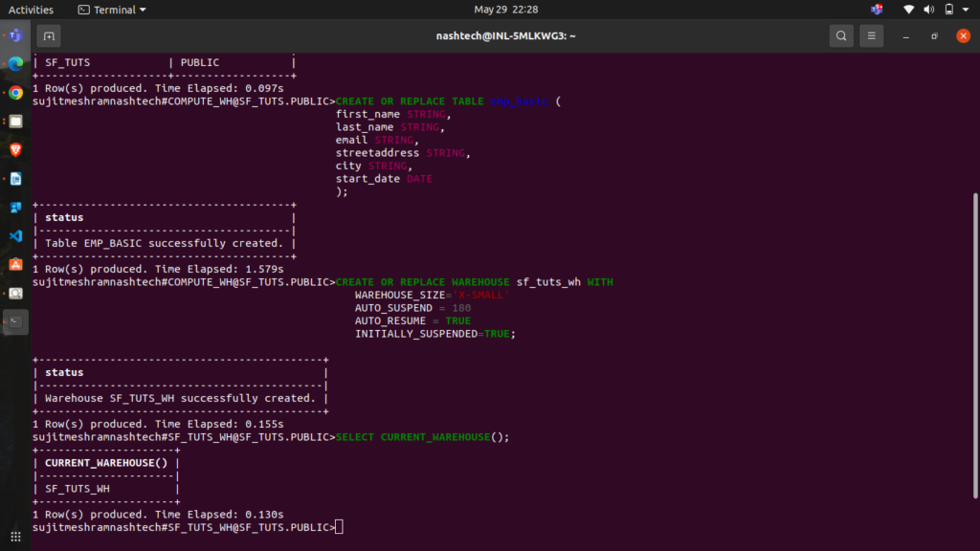Open Visual Studio Code from the dock
This screenshot has height=551, width=980.
(x=15, y=235)
